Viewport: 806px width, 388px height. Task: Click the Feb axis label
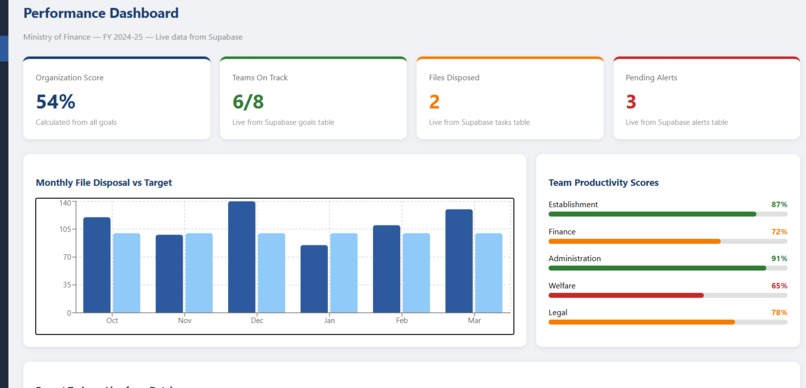click(x=402, y=321)
